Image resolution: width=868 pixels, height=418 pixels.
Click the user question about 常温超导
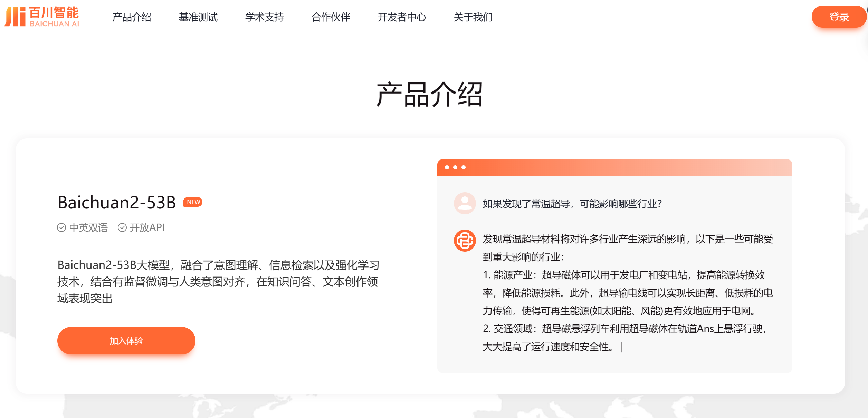tap(572, 204)
